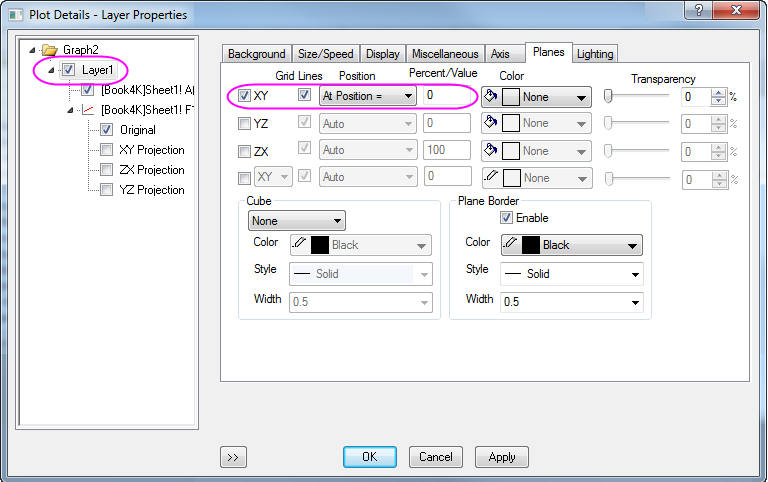Click the help question mark icon
768x482 pixels.
[697, 10]
